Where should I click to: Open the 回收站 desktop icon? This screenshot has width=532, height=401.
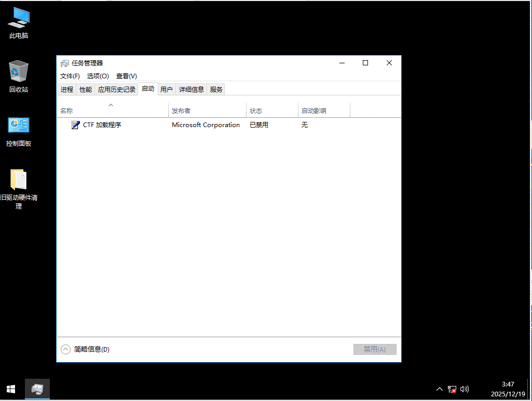click(x=18, y=73)
